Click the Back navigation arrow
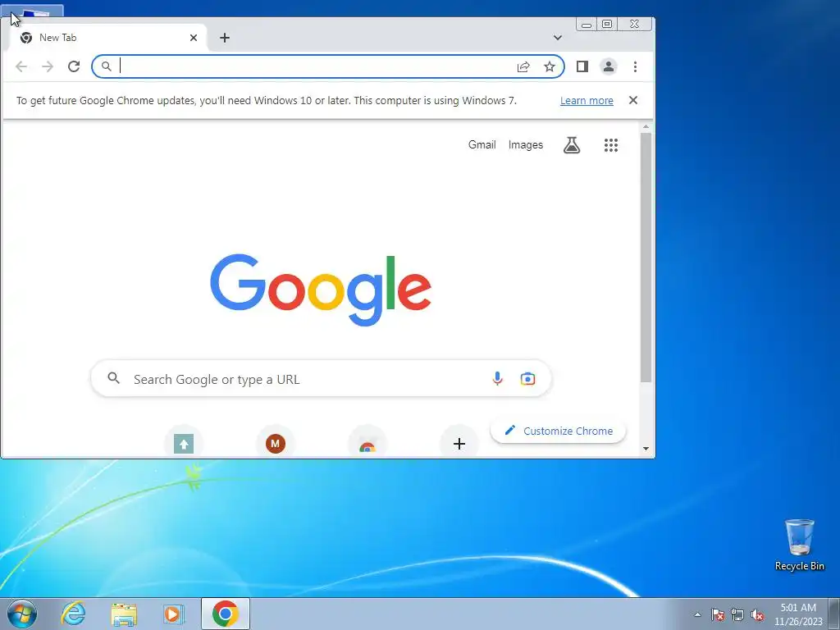 pos(21,66)
